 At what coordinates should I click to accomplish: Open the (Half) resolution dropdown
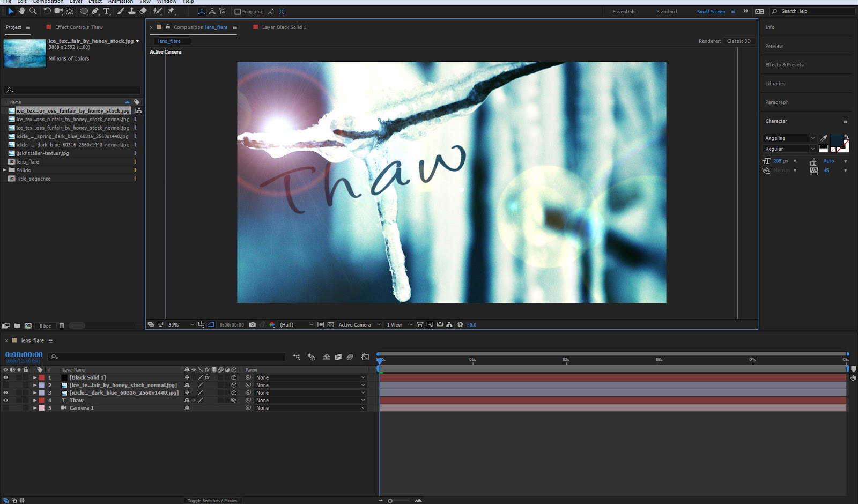coord(297,324)
